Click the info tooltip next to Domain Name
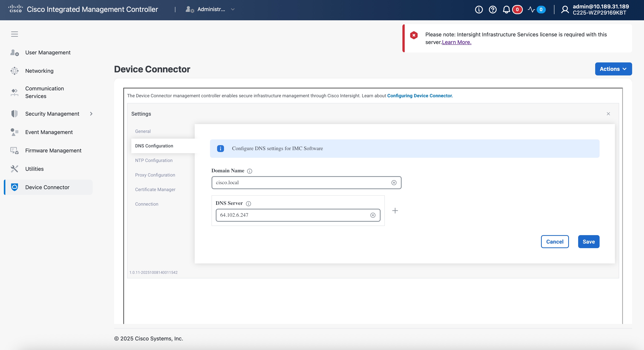The height and width of the screenshot is (350, 644). coord(249,171)
